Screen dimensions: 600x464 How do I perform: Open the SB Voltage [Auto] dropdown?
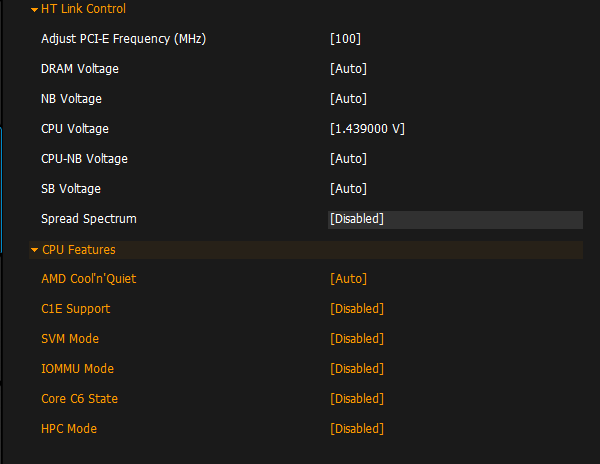tap(348, 189)
